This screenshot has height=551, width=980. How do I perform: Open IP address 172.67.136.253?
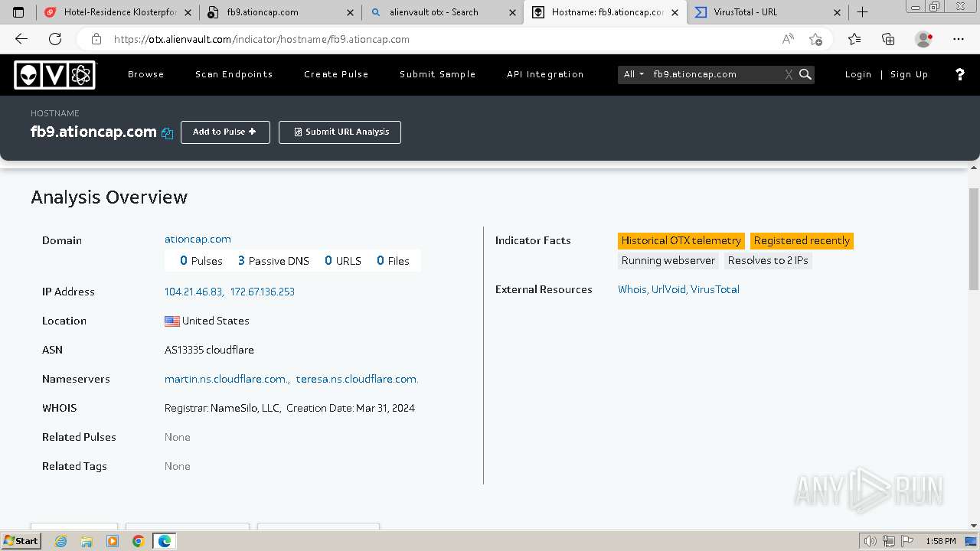[262, 292]
